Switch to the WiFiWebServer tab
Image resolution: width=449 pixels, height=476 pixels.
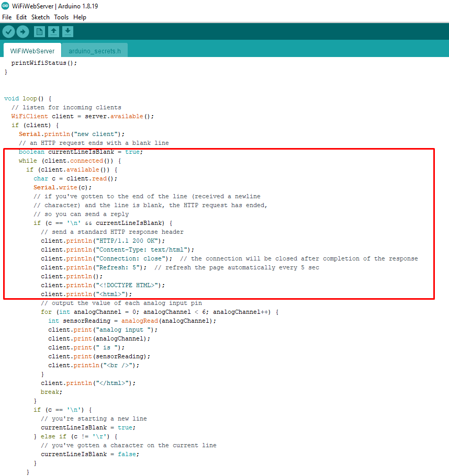[x=32, y=51]
